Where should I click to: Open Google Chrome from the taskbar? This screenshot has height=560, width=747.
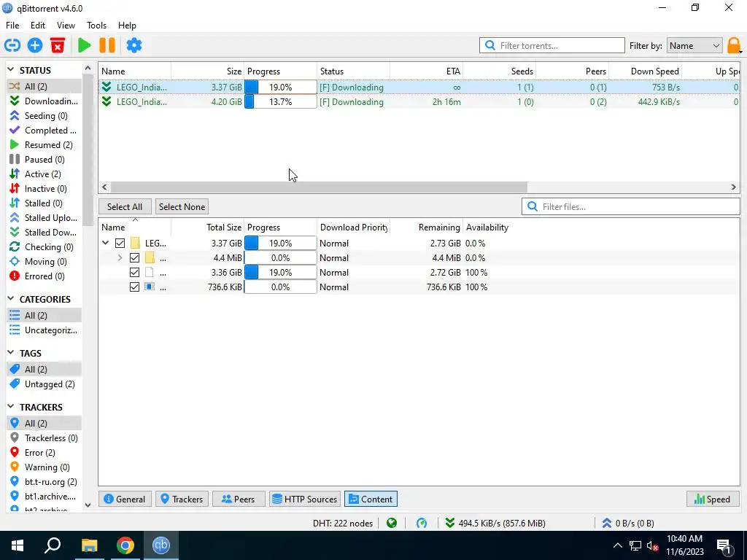[x=125, y=545]
